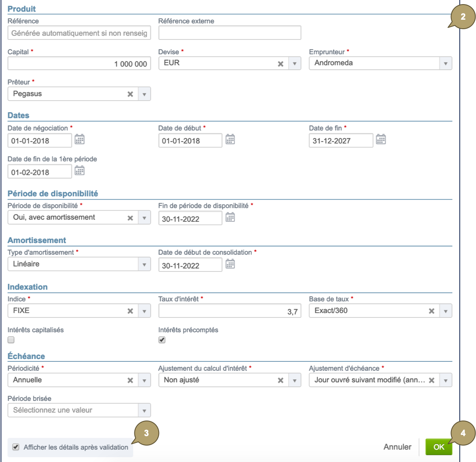Clear the Prêteur Pegasus selection

(x=130, y=94)
